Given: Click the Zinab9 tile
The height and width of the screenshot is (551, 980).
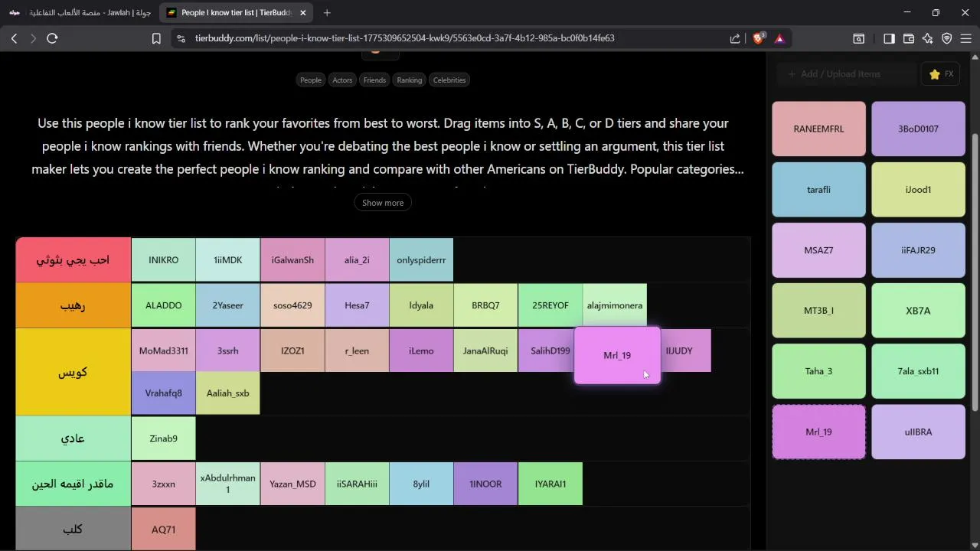Looking at the screenshot, I should coord(163,439).
